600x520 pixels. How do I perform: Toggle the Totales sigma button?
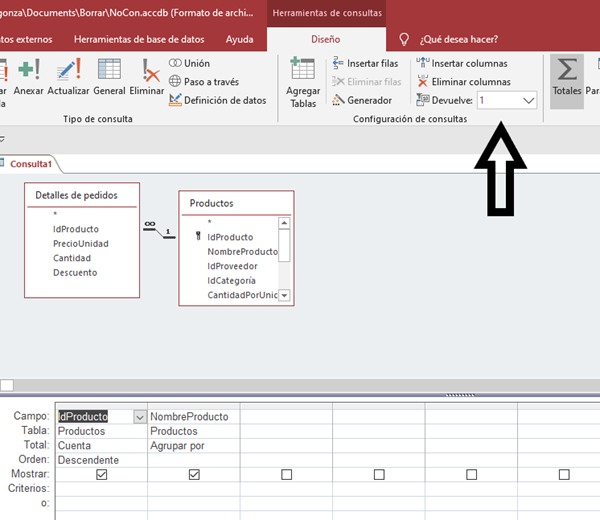tap(567, 78)
